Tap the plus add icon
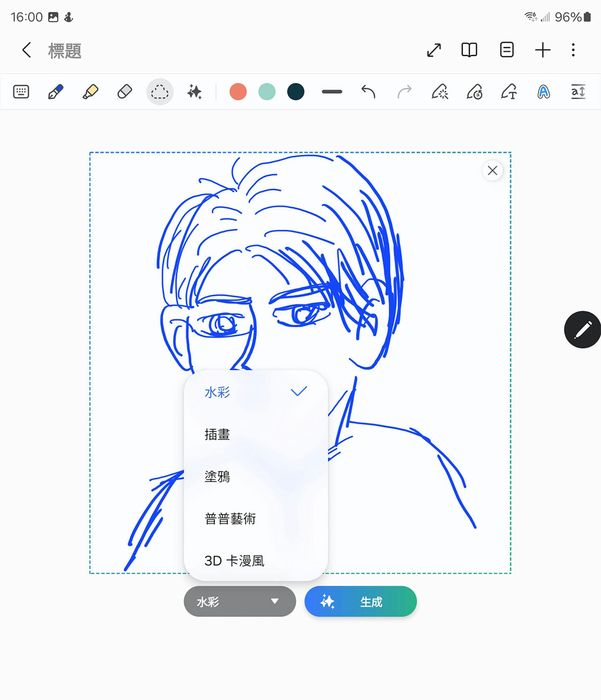The image size is (601, 700). point(543,50)
